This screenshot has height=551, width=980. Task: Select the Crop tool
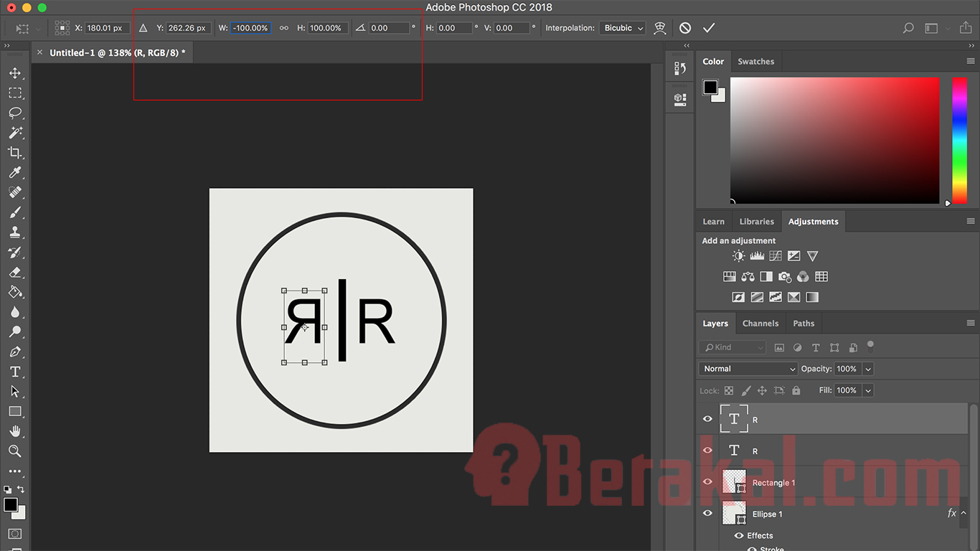tap(16, 152)
